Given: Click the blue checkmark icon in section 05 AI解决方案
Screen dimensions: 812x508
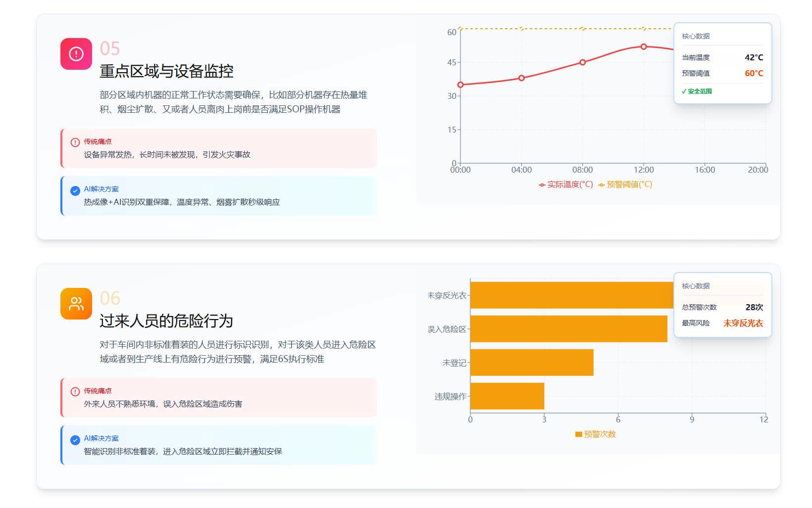Looking at the screenshot, I should pyautogui.click(x=75, y=191).
